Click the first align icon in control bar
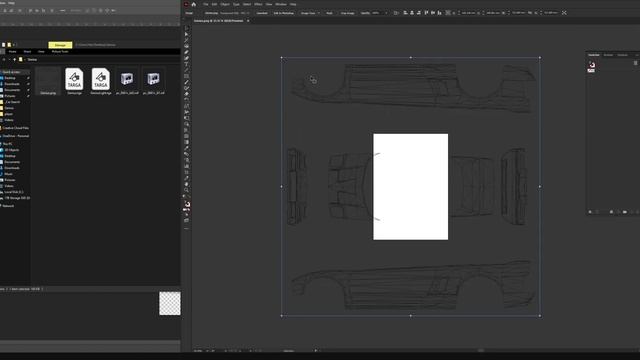 (x=406, y=13)
